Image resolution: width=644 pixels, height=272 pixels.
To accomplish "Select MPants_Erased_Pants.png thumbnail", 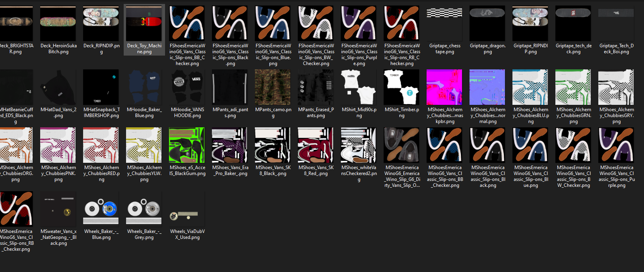I will coord(316,88).
